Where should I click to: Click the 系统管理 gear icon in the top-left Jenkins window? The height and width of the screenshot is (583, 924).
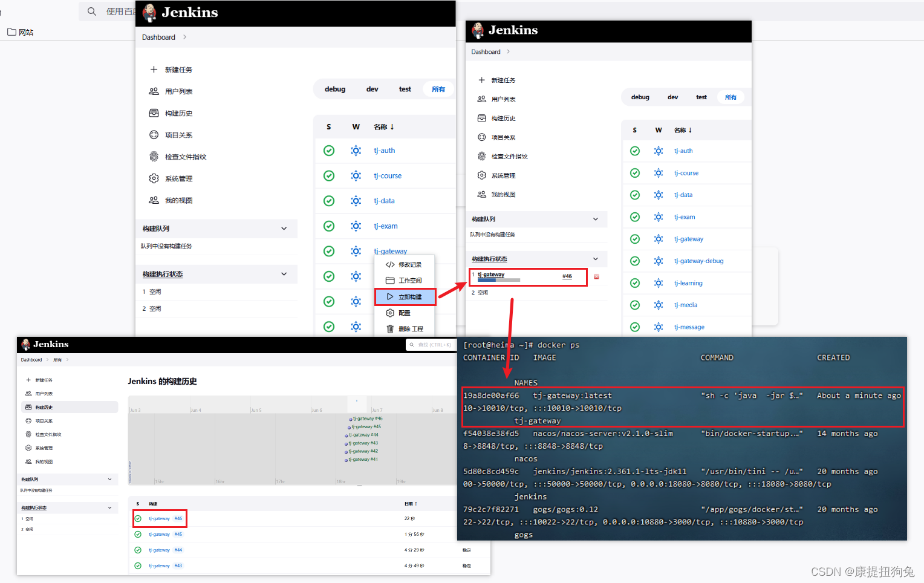pyautogui.click(x=154, y=178)
